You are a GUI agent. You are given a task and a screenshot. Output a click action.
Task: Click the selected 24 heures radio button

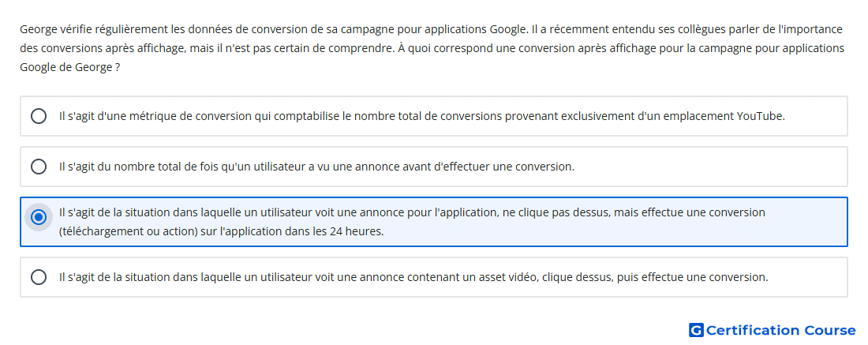[x=39, y=217]
